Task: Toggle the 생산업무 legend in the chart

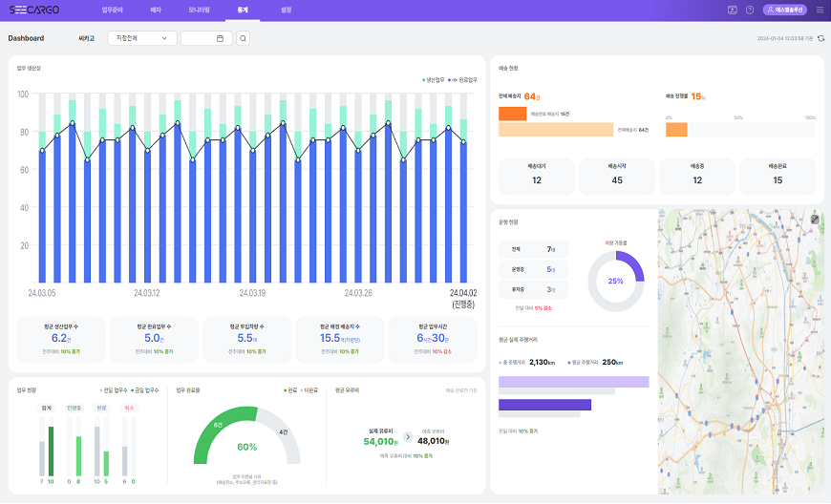Action: 436,79
